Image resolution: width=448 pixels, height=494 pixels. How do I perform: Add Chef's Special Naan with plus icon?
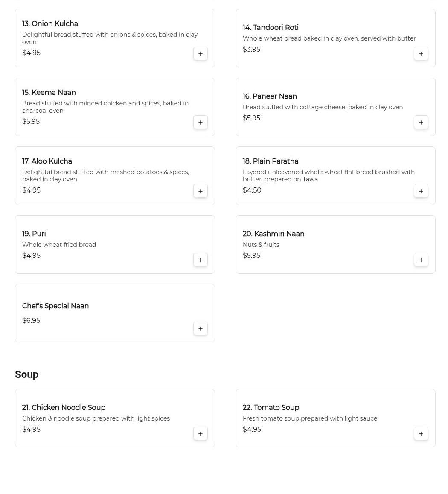click(x=200, y=329)
